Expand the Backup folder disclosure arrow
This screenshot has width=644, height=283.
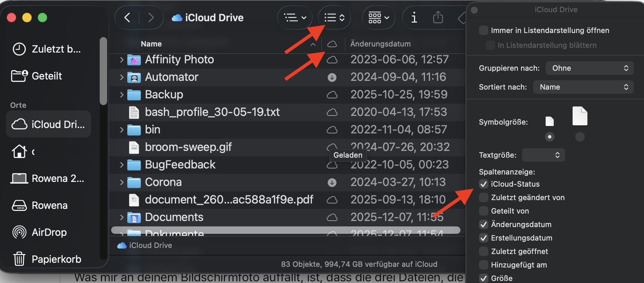(x=122, y=95)
